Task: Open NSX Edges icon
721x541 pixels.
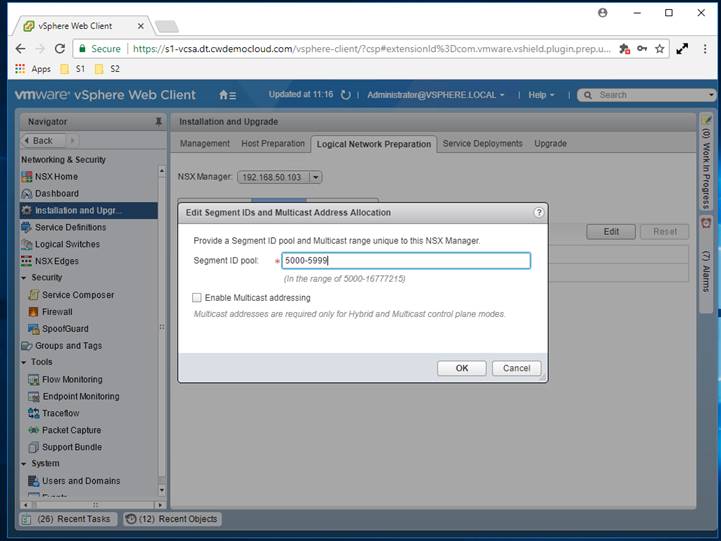Action: [x=27, y=261]
